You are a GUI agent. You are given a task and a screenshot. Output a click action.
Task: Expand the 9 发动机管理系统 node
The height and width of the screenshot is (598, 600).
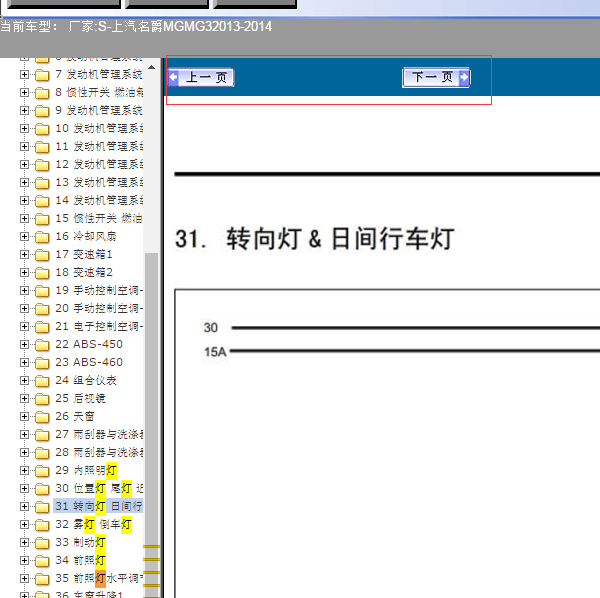pyautogui.click(x=24, y=110)
